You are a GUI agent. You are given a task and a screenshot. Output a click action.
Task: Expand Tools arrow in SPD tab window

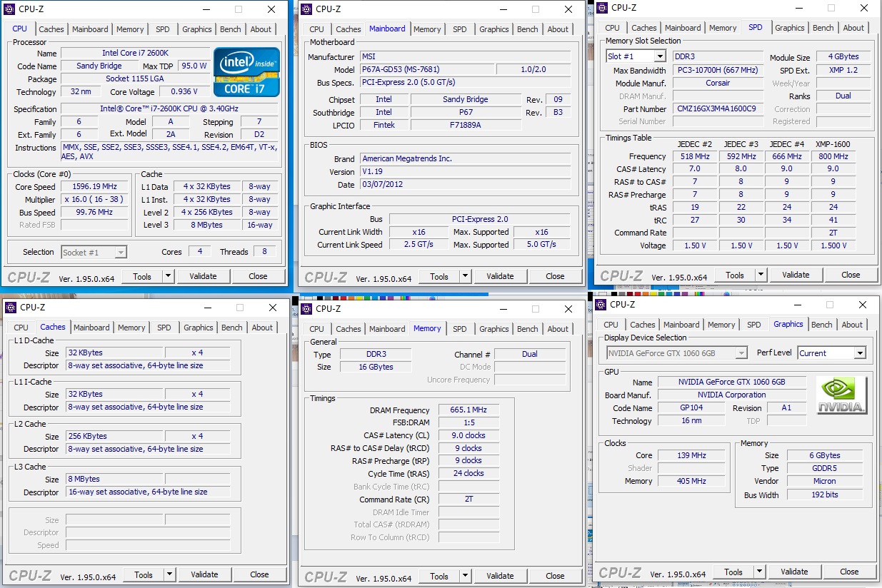[x=761, y=275]
